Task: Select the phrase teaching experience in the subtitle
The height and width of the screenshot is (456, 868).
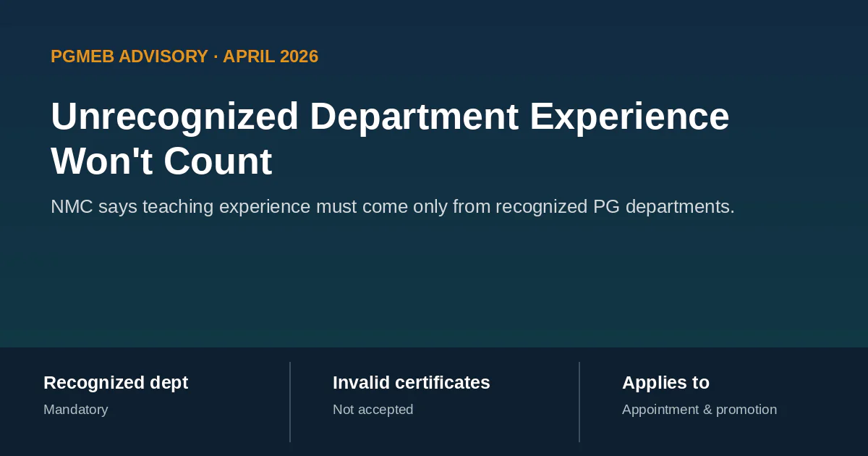Action: click(x=246, y=207)
